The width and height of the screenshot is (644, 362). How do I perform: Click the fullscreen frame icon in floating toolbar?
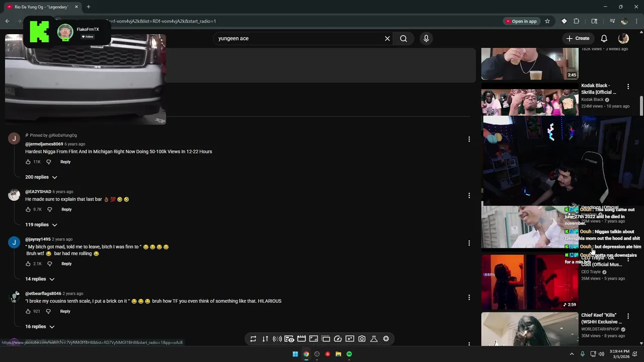[x=313, y=339]
